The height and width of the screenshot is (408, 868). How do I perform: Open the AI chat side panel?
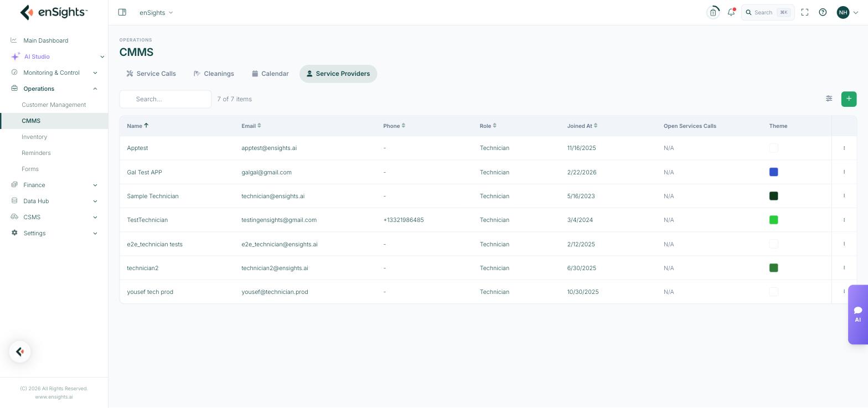tap(858, 314)
